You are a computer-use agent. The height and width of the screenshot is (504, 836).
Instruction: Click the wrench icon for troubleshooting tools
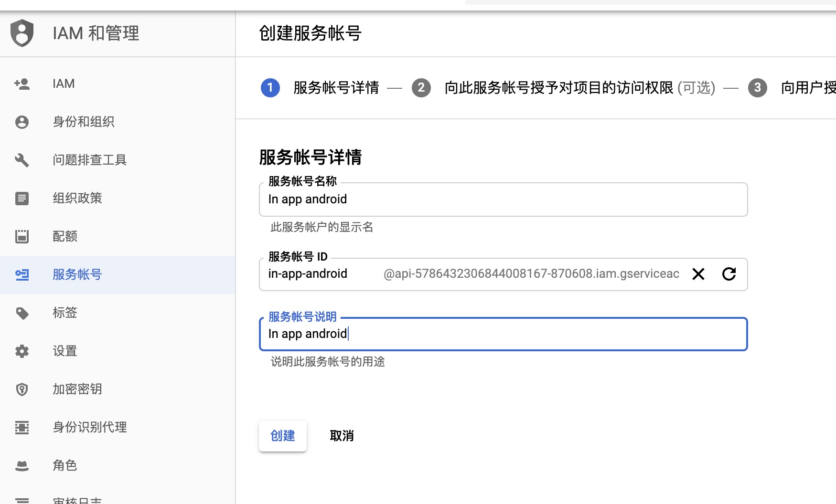(x=22, y=160)
